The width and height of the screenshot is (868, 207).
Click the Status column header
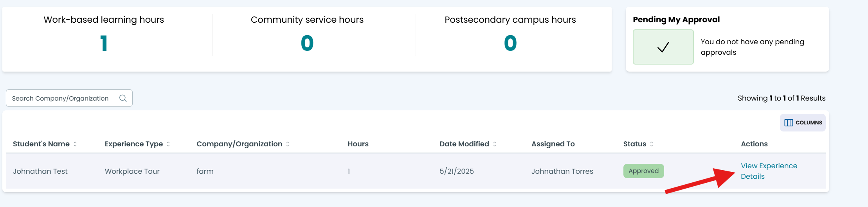point(635,144)
